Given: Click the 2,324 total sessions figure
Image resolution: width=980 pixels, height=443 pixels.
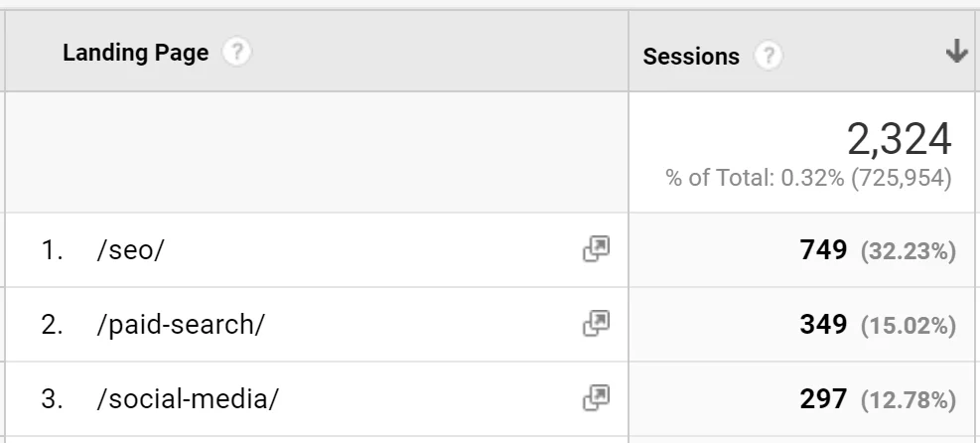Looking at the screenshot, I should coord(899,139).
